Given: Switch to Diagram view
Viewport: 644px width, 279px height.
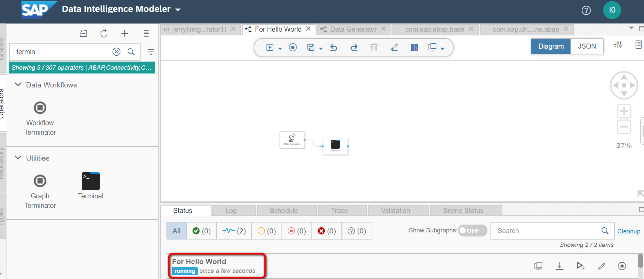Looking at the screenshot, I should click(x=551, y=46).
